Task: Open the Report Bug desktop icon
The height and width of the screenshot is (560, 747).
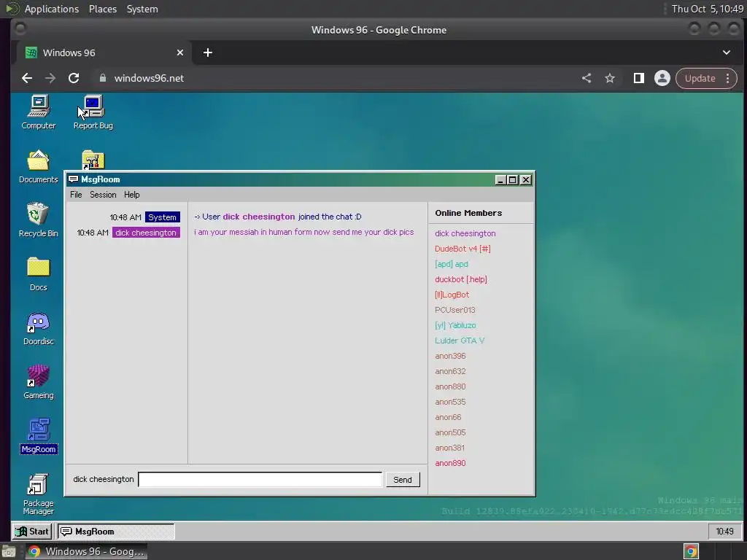Action: pyautogui.click(x=93, y=112)
